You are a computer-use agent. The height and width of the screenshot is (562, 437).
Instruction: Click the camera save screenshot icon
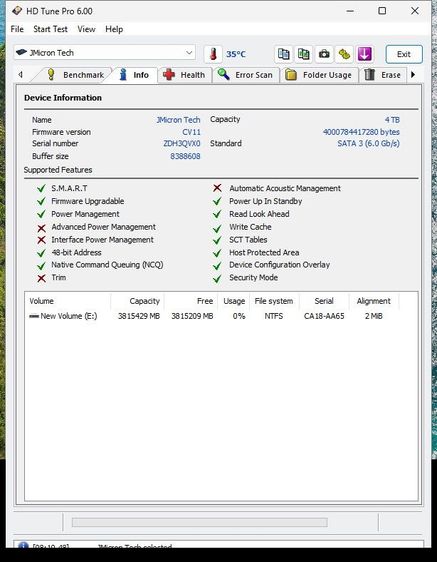click(x=324, y=54)
